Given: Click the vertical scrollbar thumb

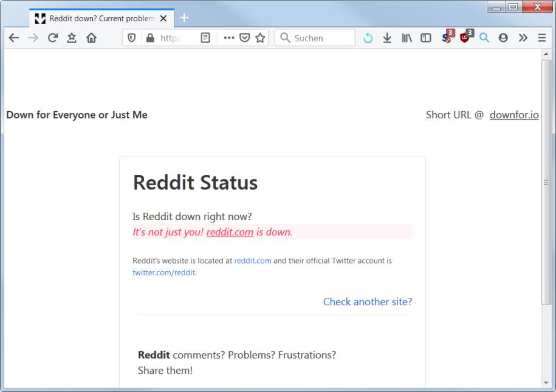Looking at the screenshot, I should coord(546,182).
